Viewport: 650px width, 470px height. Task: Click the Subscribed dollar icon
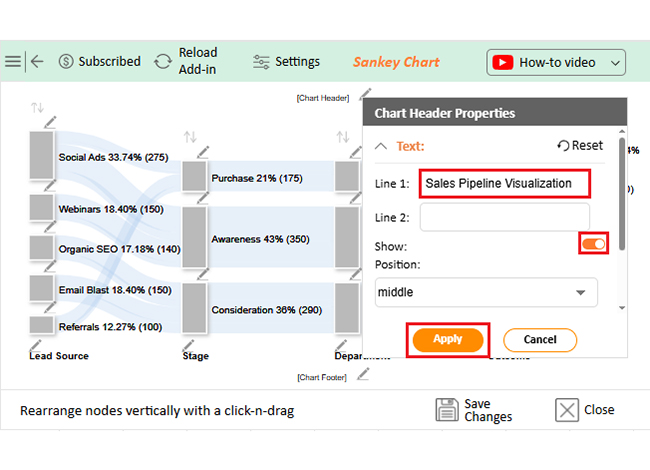66,62
